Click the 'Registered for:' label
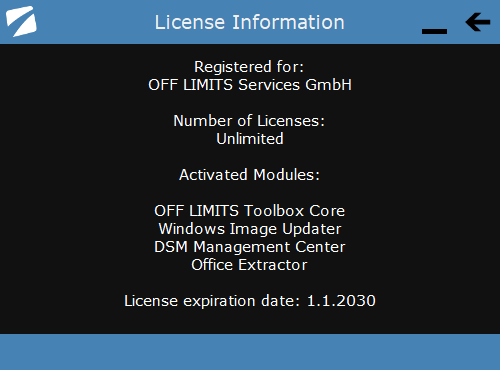 point(249,67)
